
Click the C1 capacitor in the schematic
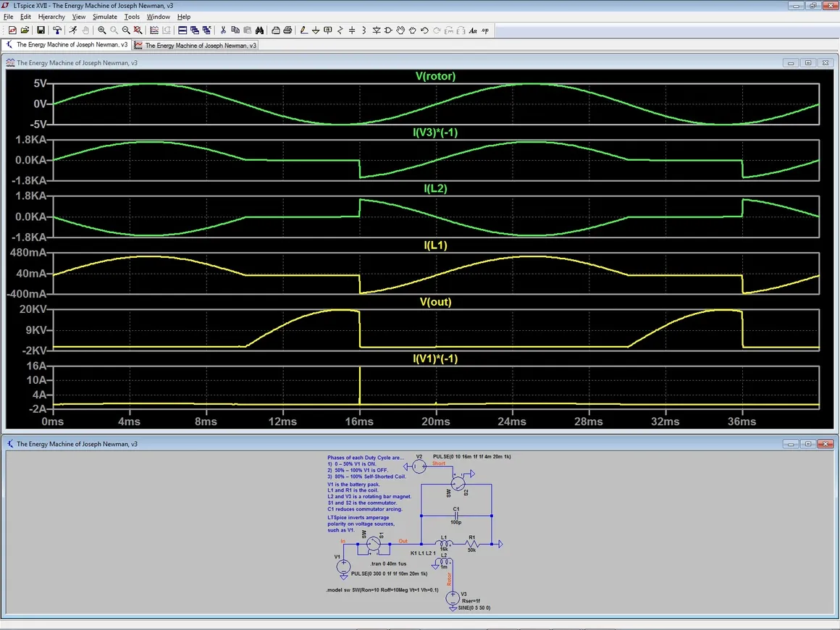456,516
